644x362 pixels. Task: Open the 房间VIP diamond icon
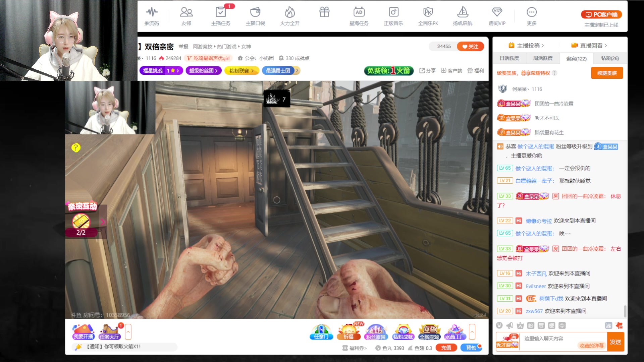[497, 16]
